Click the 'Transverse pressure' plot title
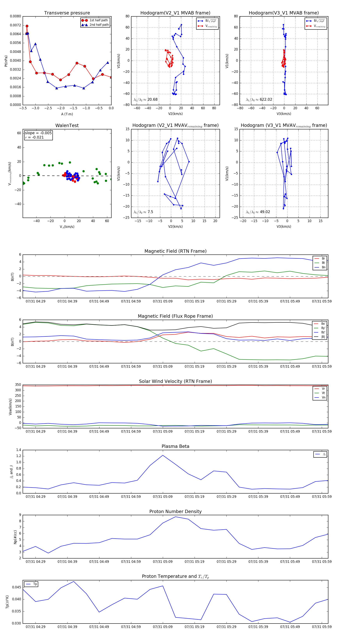Screen dimensions: 351x644 pos(67,13)
